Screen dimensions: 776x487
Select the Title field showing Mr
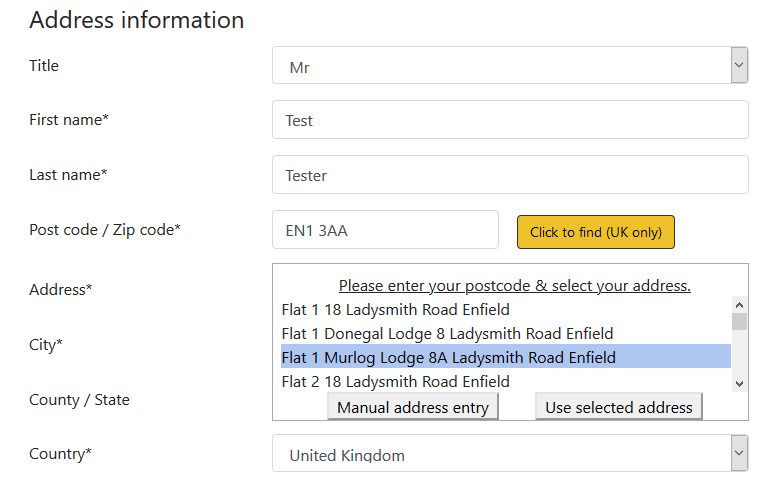[510, 65]
